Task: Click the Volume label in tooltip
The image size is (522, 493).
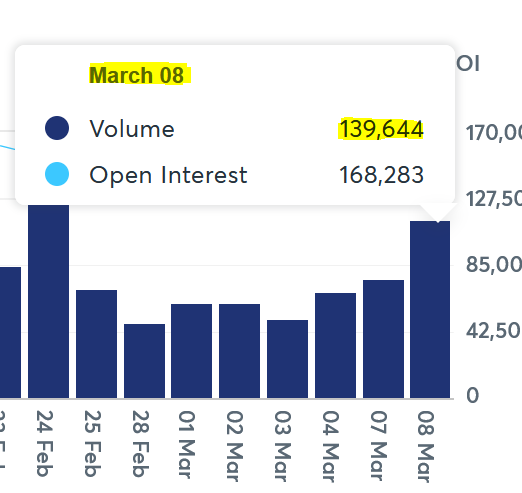Action: click(132, 129)
